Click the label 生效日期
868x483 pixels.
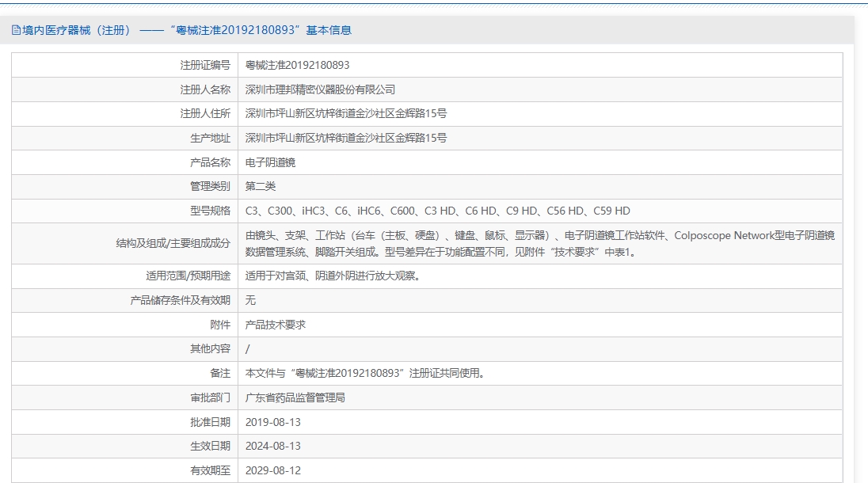point(210,446)
